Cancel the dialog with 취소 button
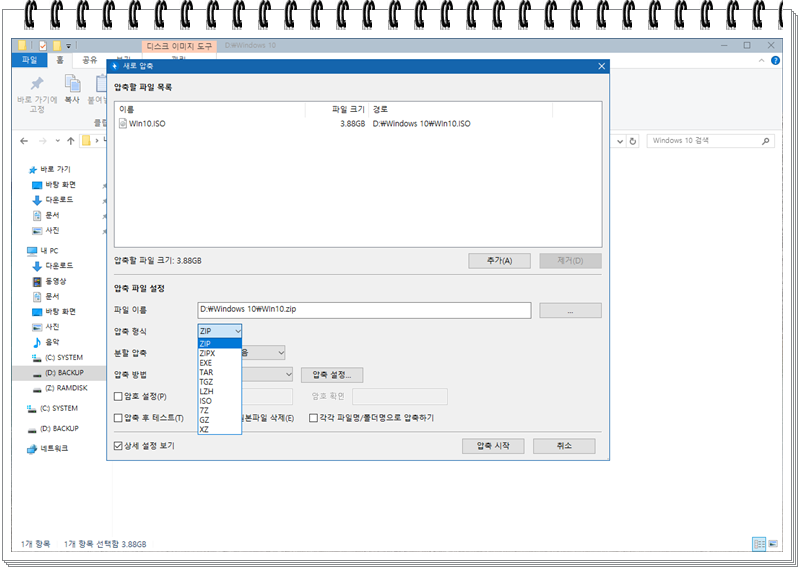 point(564,446)
